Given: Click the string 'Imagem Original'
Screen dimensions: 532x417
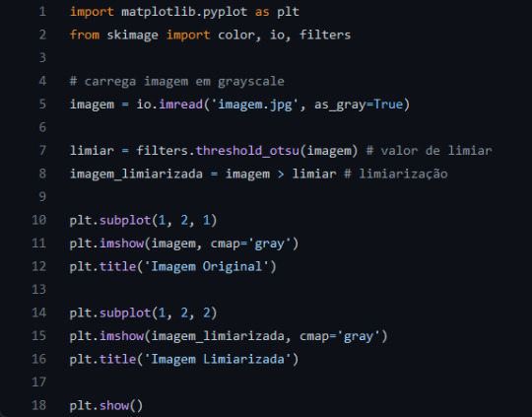Looking at the screenshot, I should 207,267.
